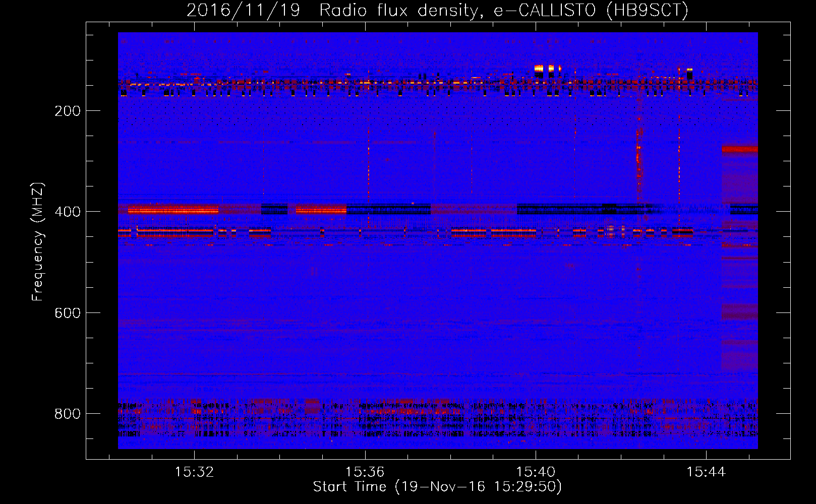Click the 15:40 time tick label
This screenshot has height=504, width=816.
(536, 472)
